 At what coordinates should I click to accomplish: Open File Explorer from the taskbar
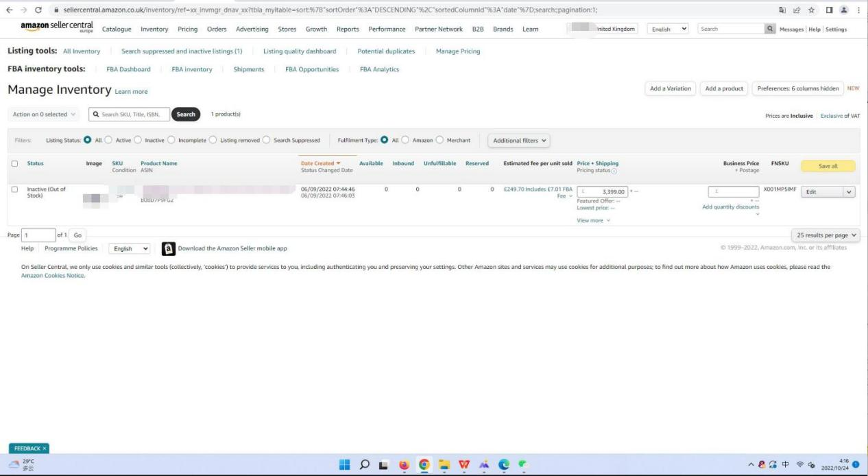(444, 464)
